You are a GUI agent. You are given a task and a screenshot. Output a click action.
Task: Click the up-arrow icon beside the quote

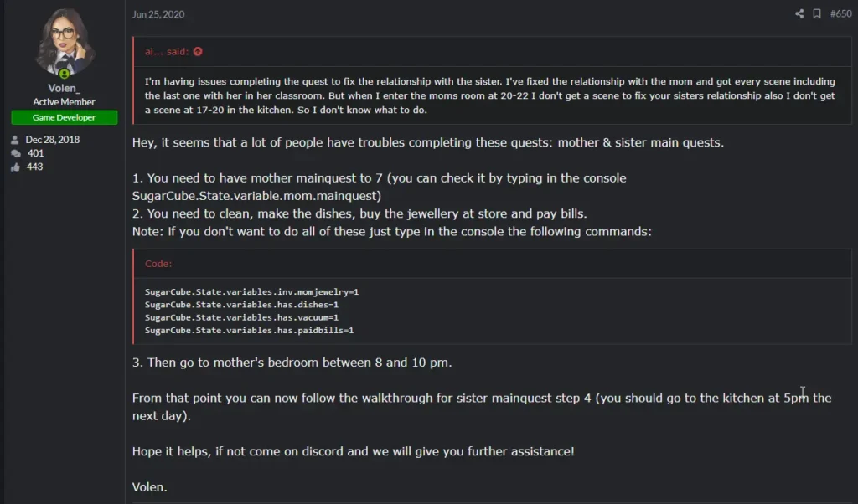pos(198,52)
